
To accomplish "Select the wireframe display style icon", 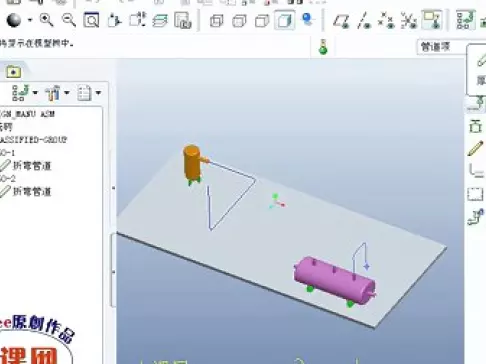I will point(216,21).
